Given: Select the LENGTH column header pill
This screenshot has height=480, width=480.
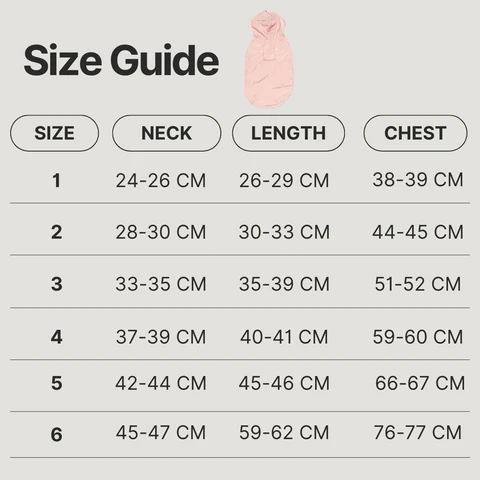Looking at the screenshot, I should (x=288, y=133).
